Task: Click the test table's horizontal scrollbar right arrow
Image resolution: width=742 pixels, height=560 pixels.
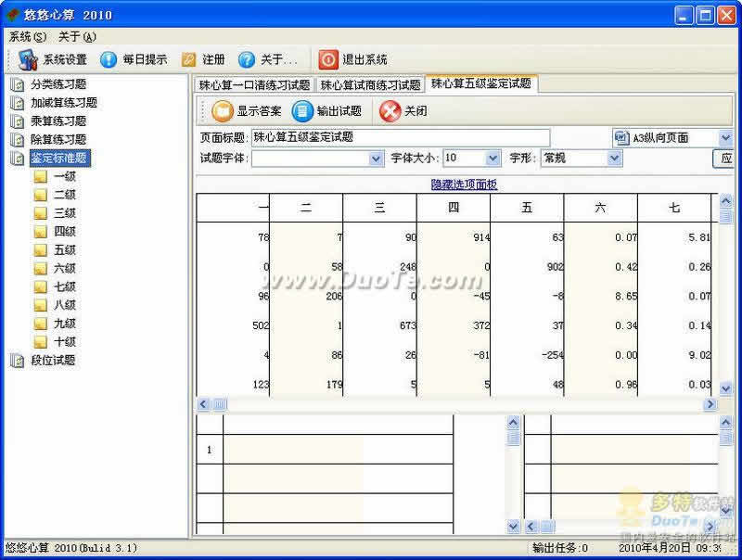Action: (x=710, y=404)
